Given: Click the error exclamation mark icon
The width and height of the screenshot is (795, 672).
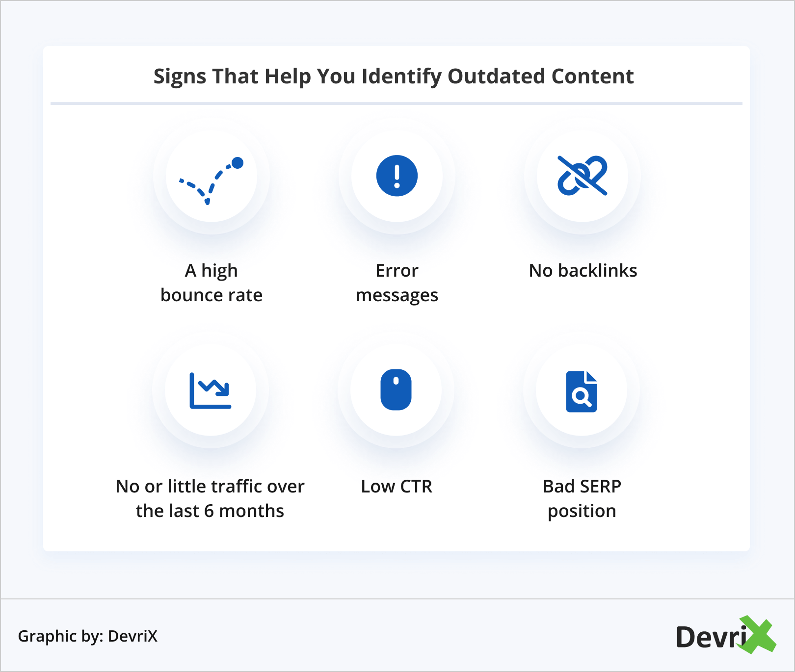Looking at the screenshot, I should tap(397, 176).
